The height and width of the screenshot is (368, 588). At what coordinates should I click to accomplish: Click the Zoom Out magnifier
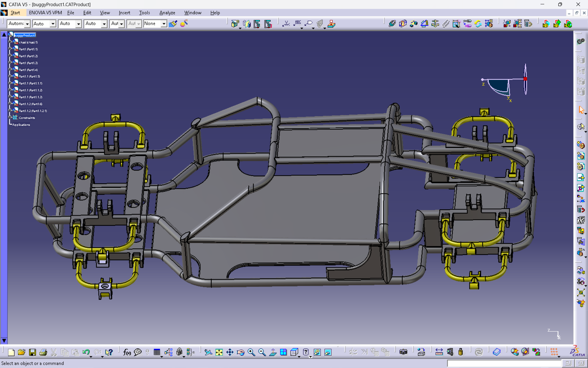coord(262,352)
